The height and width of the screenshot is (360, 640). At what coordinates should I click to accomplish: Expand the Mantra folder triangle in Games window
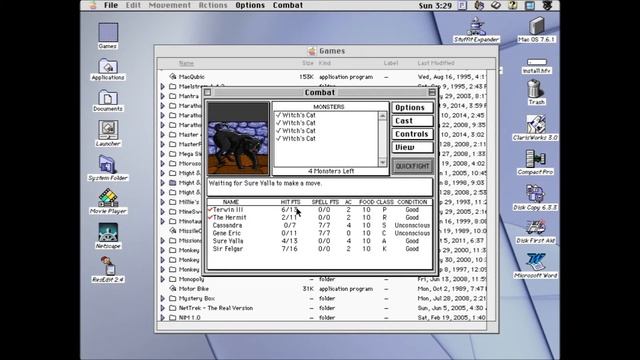pyautogui.click(x=162, y=96)
